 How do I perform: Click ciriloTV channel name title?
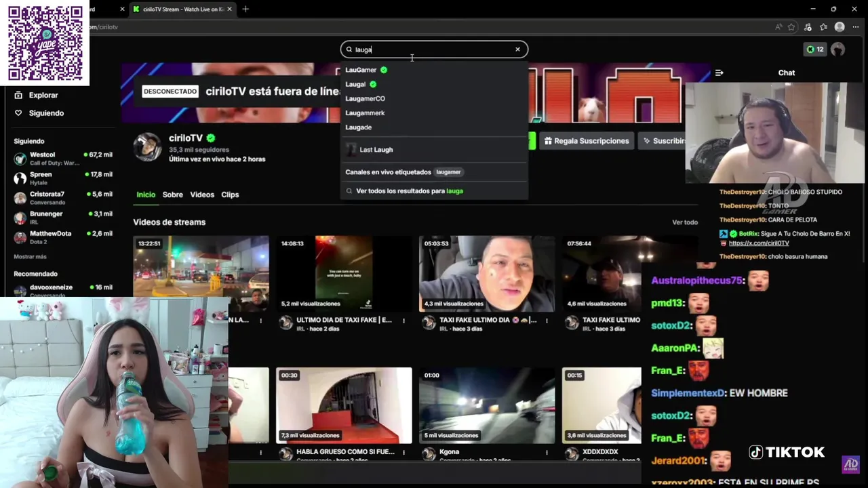(186, 138)
